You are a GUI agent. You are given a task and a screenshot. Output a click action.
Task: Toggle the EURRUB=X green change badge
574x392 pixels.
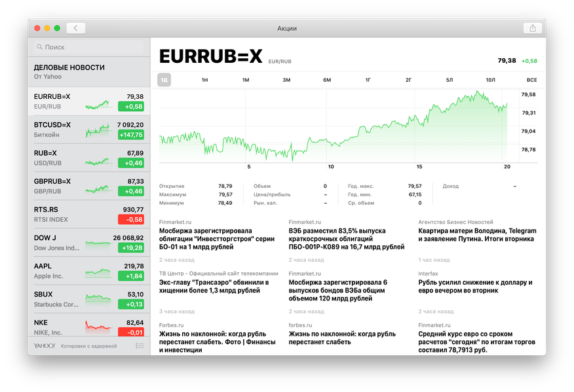pos(131,107)
